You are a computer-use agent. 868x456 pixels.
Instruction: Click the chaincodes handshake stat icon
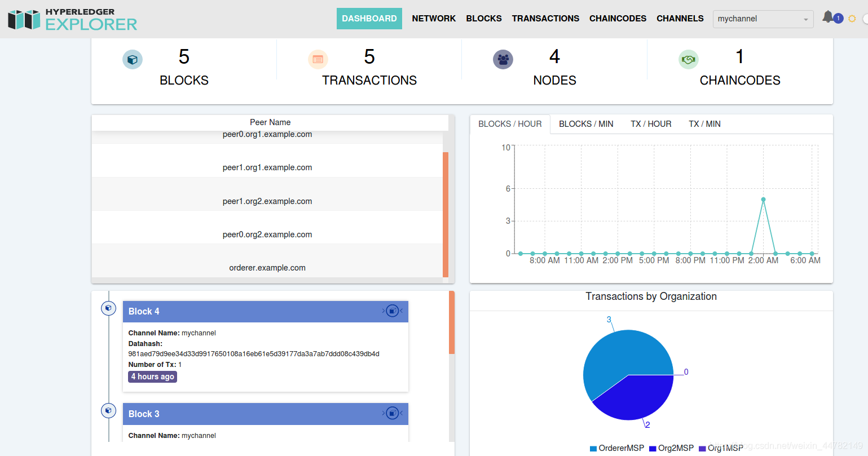tap(689, 59)
